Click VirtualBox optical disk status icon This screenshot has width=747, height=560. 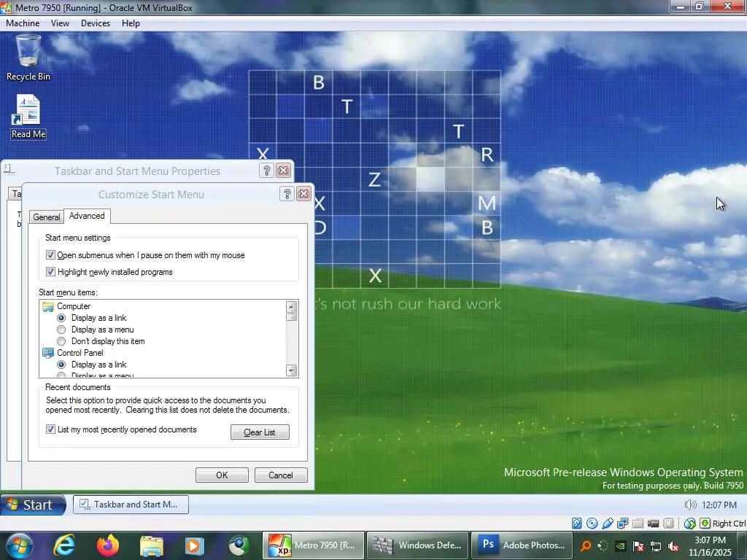click(592, 524)
